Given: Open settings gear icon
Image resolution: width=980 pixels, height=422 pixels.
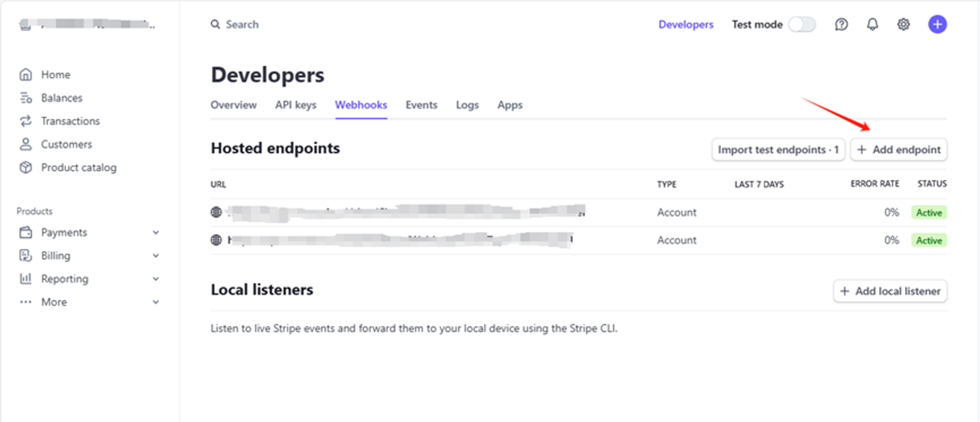Looking at the screenshot, I should click(903, 24).
